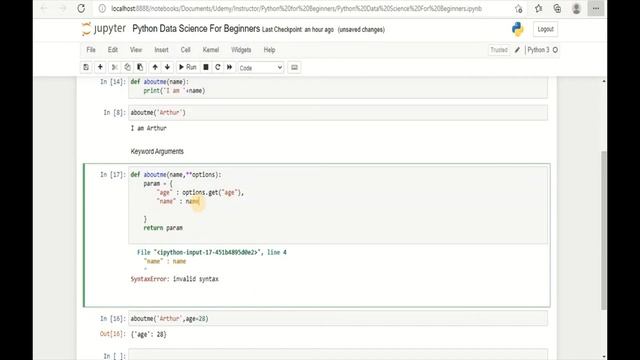This screenshot has width=640, height=360.
Task: Click the Jupyter logo
Action: point(104,29)
